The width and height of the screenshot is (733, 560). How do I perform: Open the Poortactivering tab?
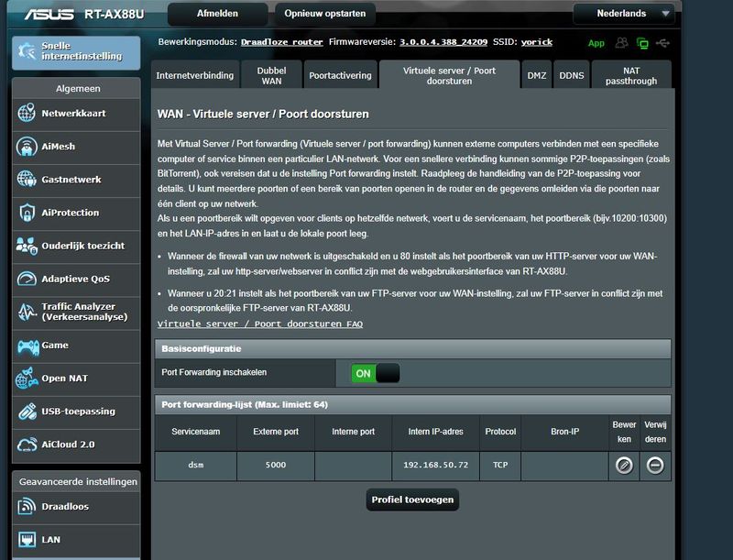340,75
